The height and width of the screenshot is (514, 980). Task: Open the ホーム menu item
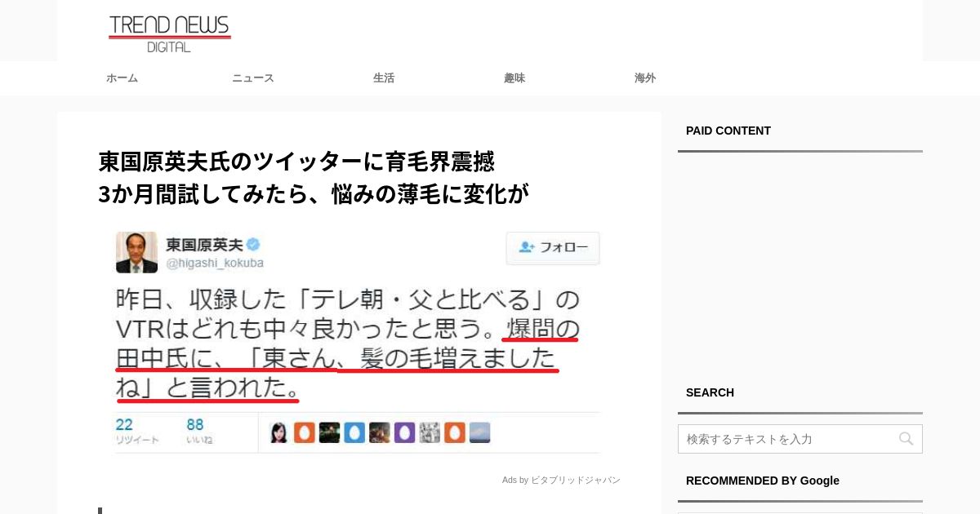click(x=122, y=78)
